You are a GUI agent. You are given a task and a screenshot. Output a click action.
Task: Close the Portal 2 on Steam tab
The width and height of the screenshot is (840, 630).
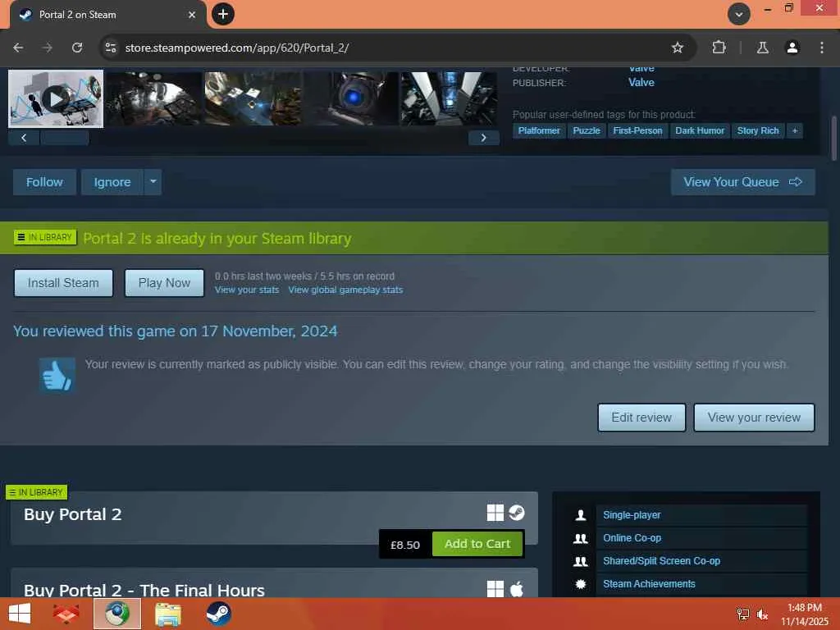[x=192, y=15]
